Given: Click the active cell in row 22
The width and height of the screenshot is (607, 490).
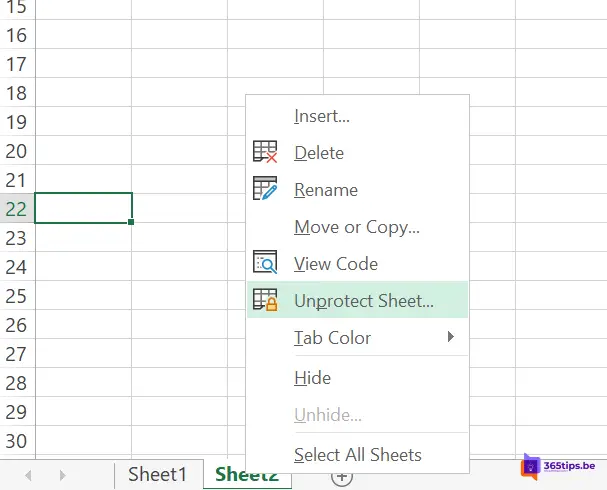Looking at the screenshot, I should pyautogui.click(x=83, y=208).
